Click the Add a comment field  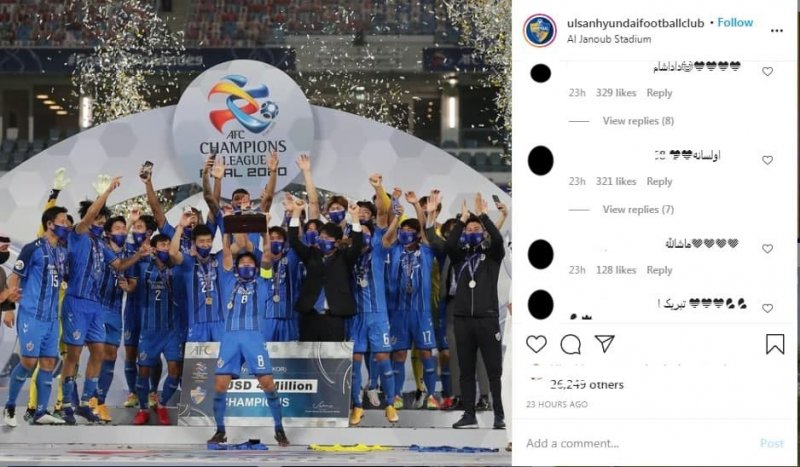638,443
